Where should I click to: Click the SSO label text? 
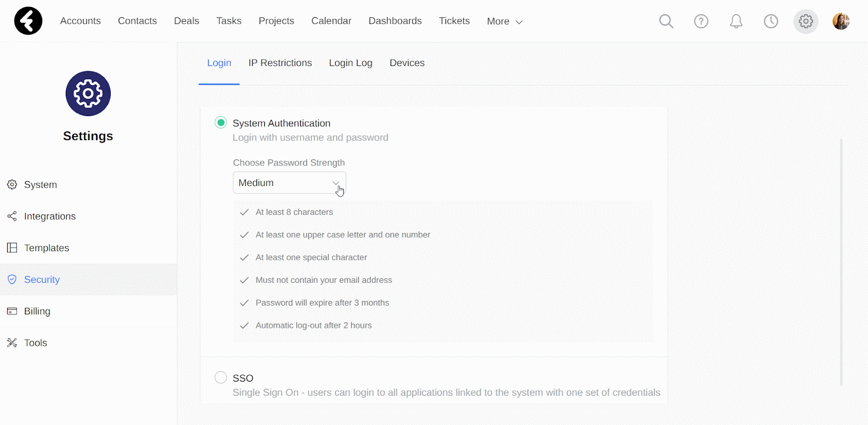pos(243,378)
